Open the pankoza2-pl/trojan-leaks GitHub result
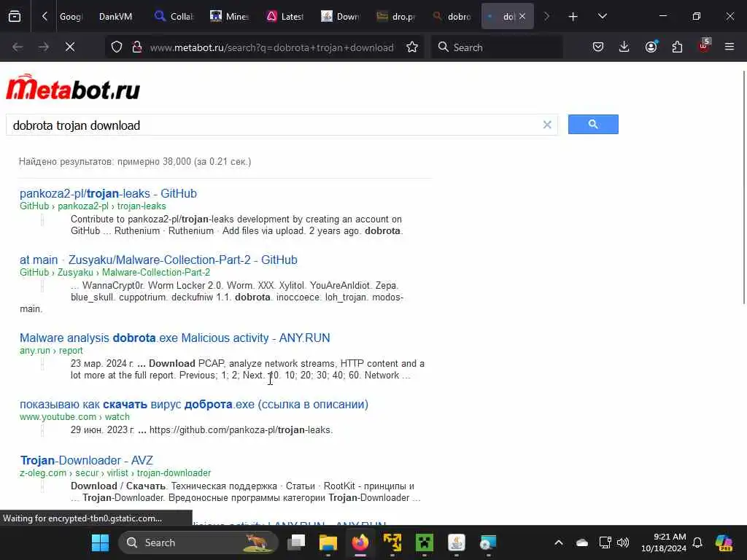747x560 pixels. [108, 193]
